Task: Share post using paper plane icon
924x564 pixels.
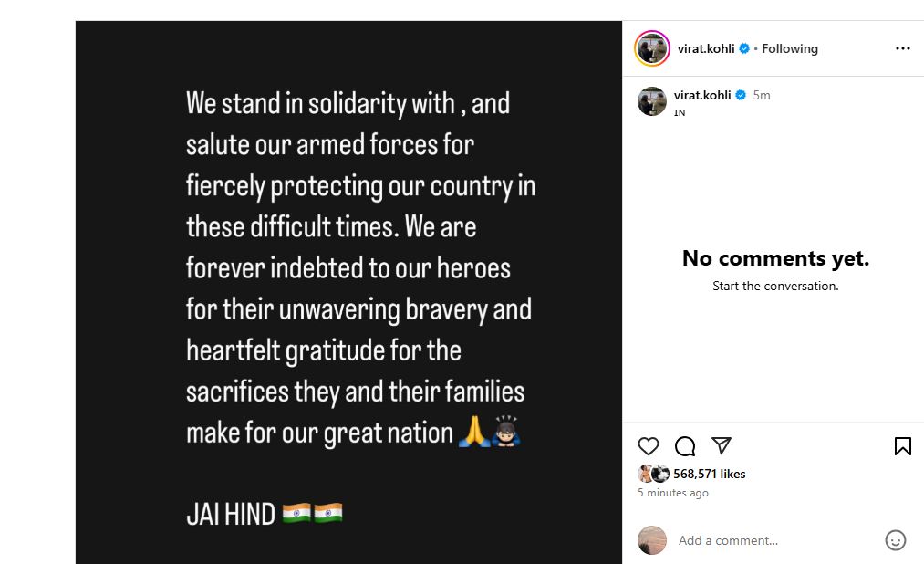Action: pyautogui.click(x=722, y=445)
